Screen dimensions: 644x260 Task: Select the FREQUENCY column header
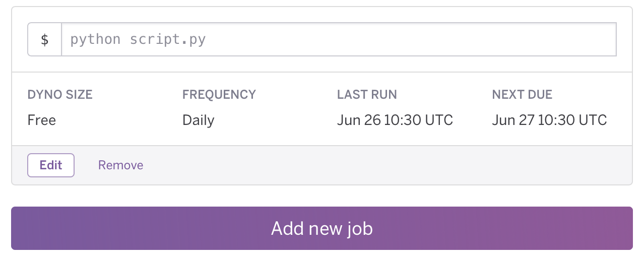coord(219,94)
